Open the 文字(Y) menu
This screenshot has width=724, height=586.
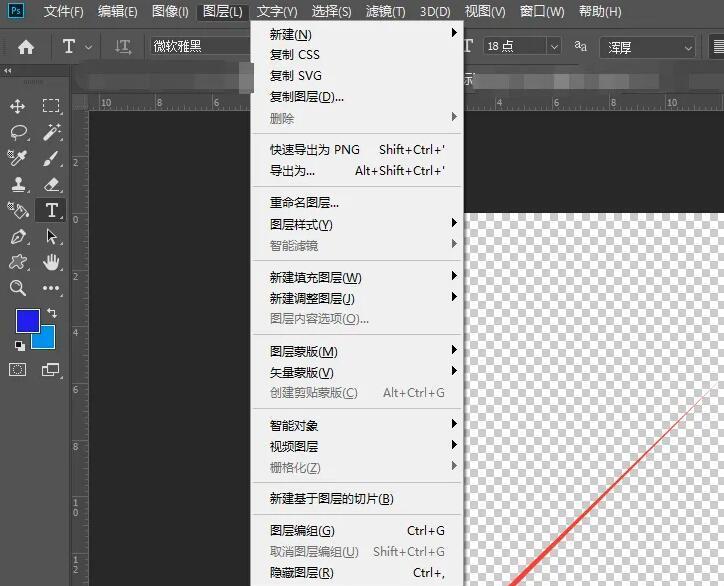[x=277, y=11]
